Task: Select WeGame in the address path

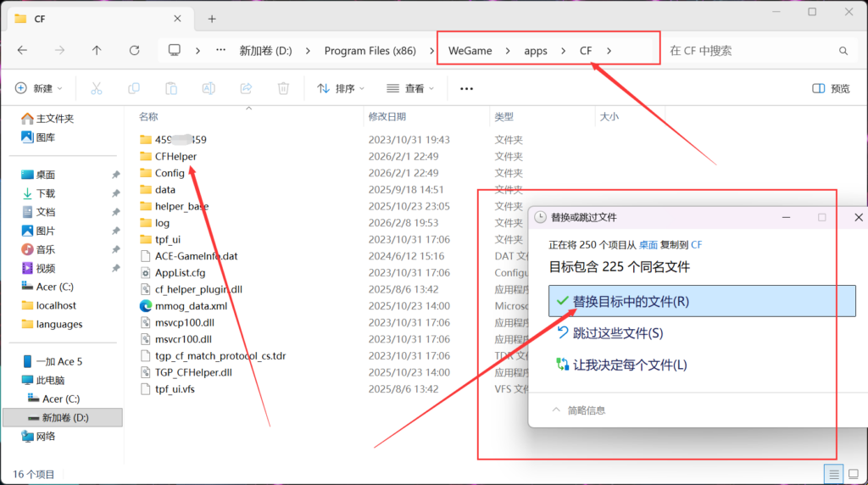Action: pos(470,51)
